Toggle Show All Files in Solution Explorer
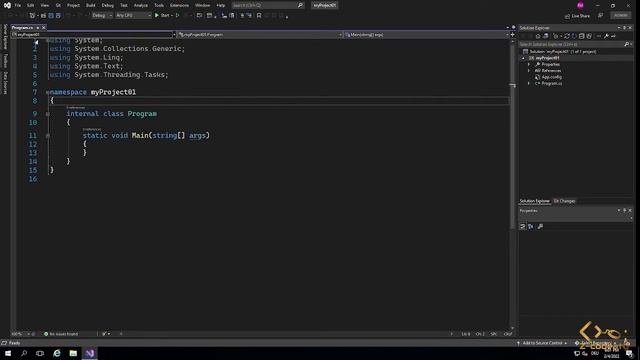Image resolution: width=640 pixels, height=360 pixels. pos(589,36)
